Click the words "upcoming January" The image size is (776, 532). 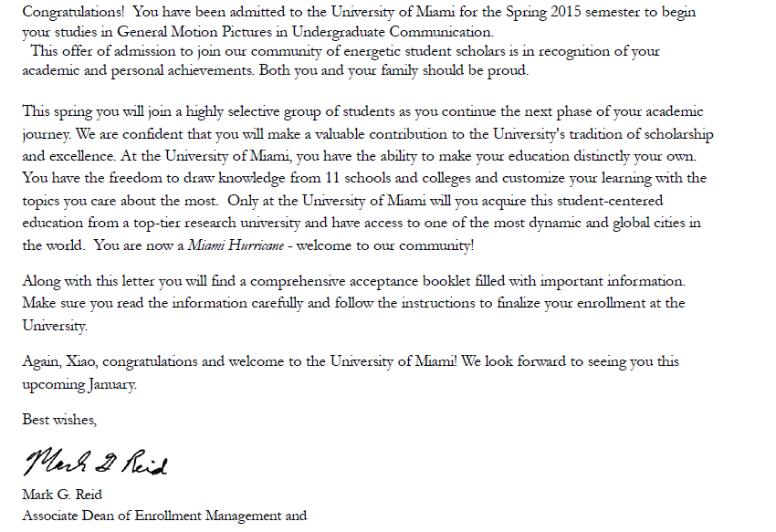(x=79, y=384)
